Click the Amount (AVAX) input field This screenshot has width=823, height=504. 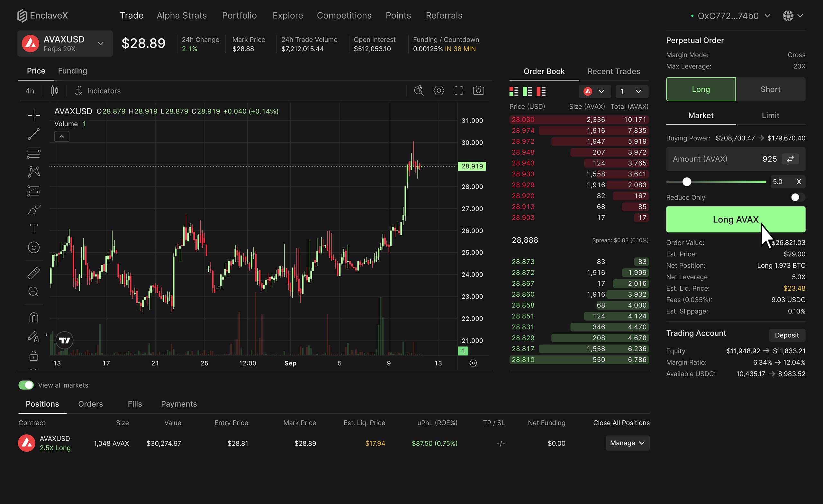pyautogui.click(x=736, y=159)
